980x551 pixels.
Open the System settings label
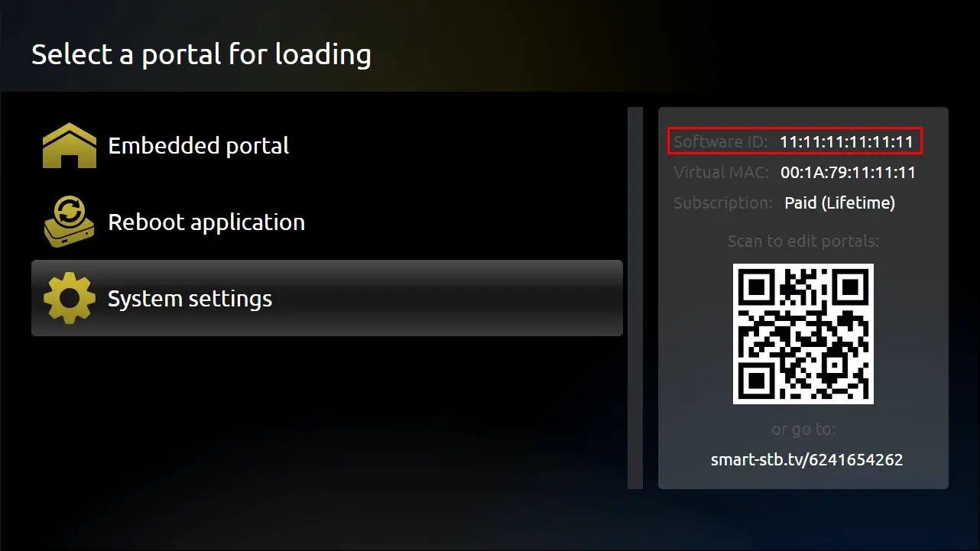pos(190,299)
